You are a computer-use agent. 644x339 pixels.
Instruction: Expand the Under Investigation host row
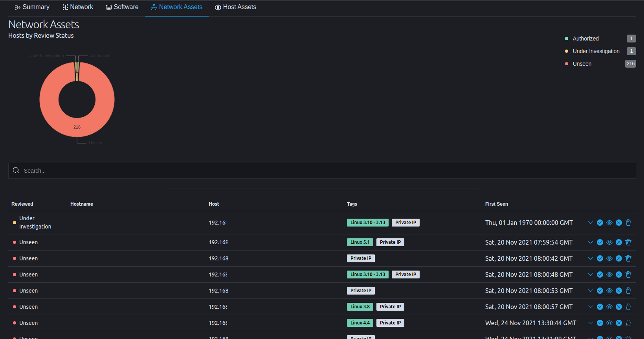591,223
